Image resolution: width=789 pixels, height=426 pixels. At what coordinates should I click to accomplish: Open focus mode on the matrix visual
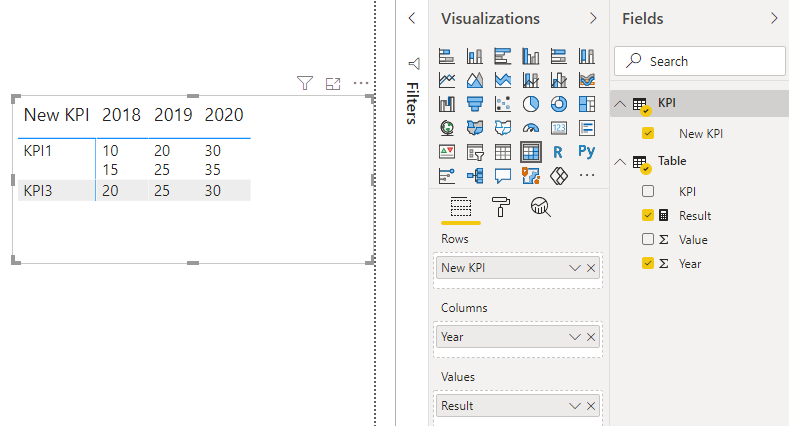[333, 83]
